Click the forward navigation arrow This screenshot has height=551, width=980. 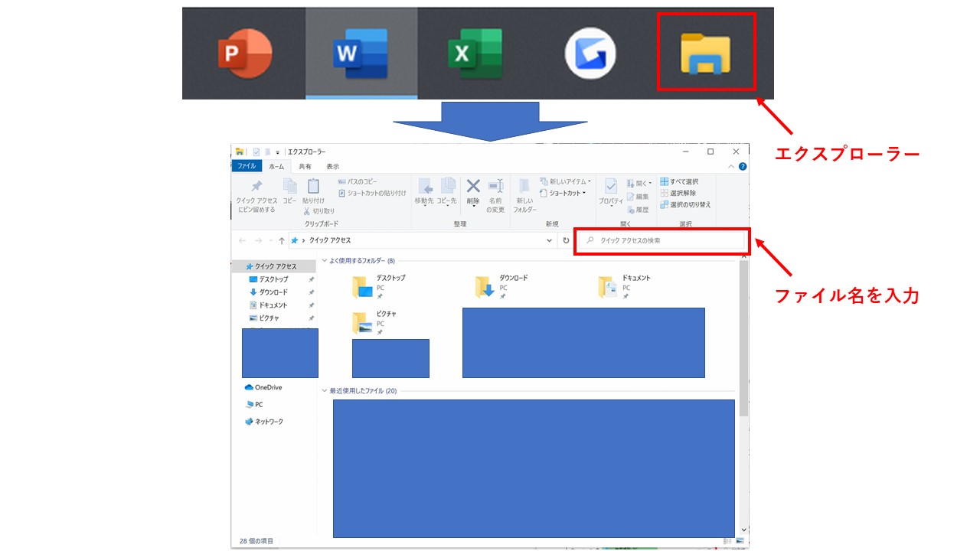(x=258, y=240)
